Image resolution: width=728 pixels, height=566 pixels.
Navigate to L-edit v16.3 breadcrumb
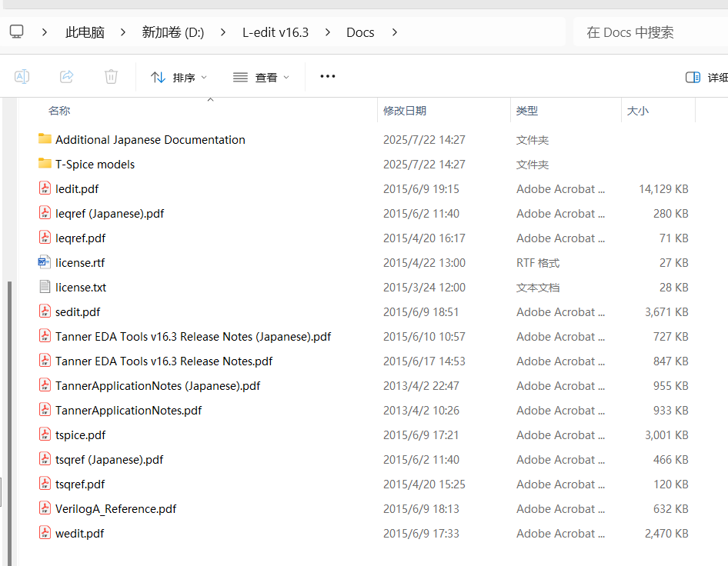pyautogui.click(x=276, y=32)
